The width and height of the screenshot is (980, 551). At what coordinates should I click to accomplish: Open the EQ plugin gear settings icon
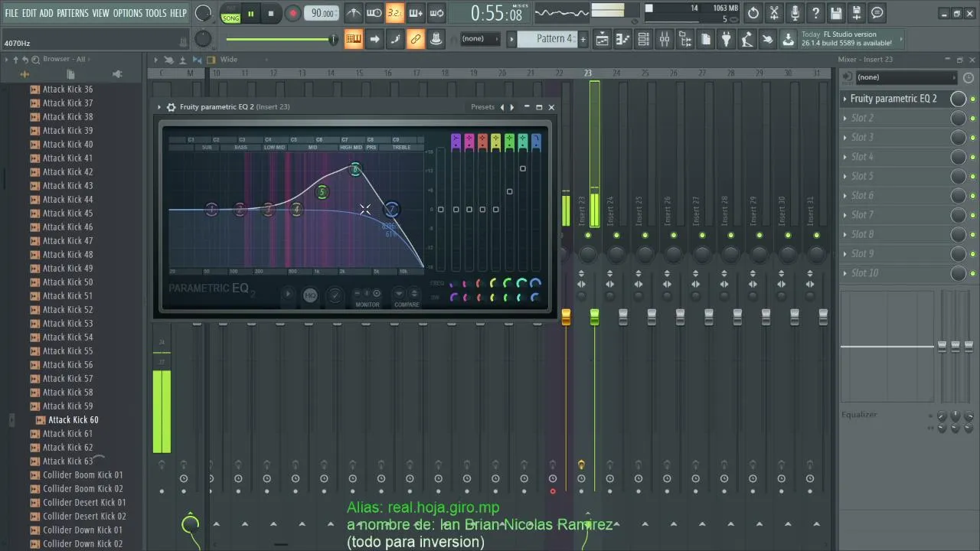click(x=171, y=107)
